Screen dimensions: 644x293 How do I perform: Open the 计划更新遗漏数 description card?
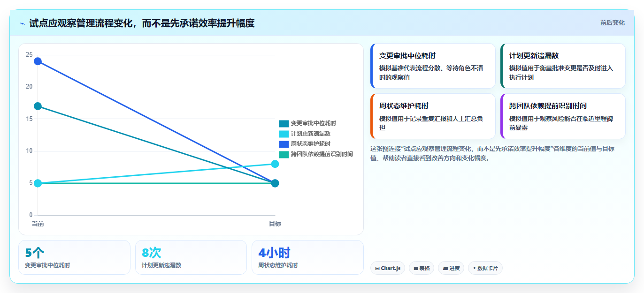click(563, 66)
